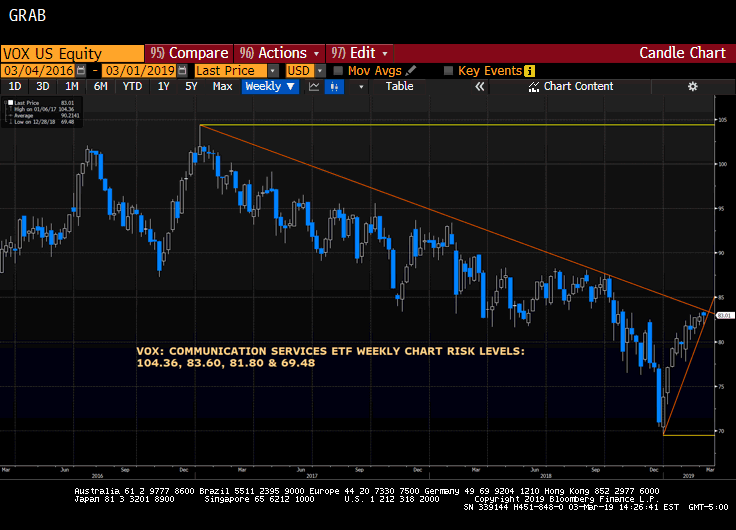736x530 pixels.
Task: Open the USD currency dropdown arrow
Action: (x=320, y=71)
